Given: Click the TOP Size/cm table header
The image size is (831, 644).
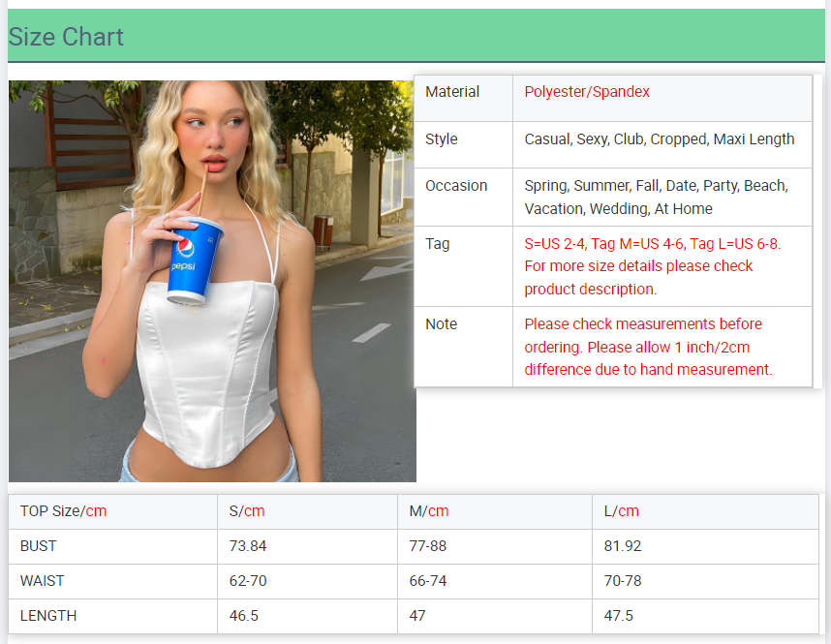Looking at the screenshot, I should click(x=63, y=511).
